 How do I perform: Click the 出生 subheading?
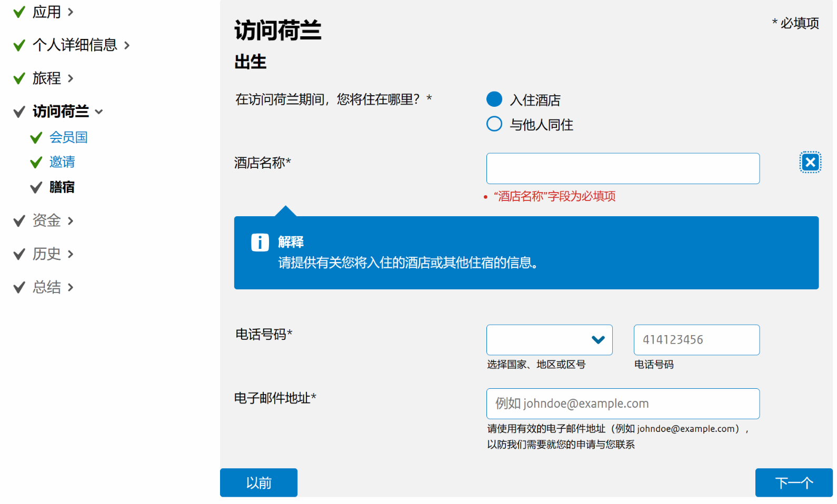click(251, 62)
